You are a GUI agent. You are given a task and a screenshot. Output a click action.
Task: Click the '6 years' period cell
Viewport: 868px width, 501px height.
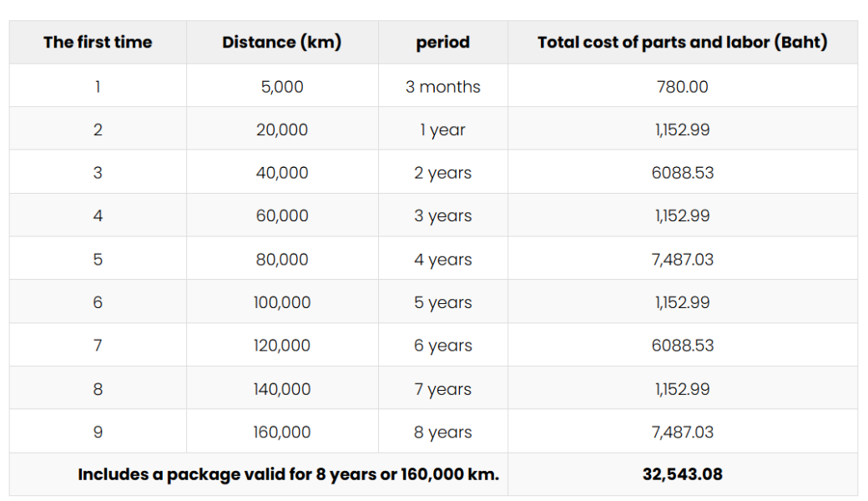tap(443, 346)
